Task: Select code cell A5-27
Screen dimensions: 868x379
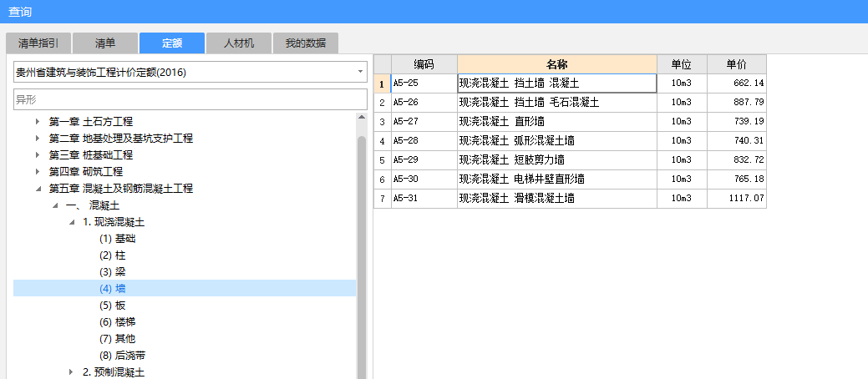Action: click(x=424, y=122)
